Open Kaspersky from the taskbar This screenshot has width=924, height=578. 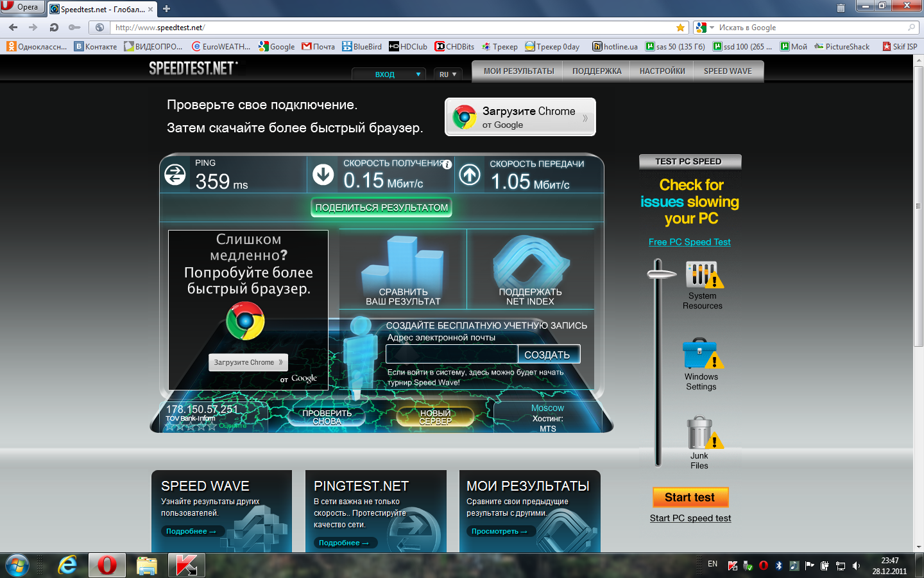(x=187, y=565)
